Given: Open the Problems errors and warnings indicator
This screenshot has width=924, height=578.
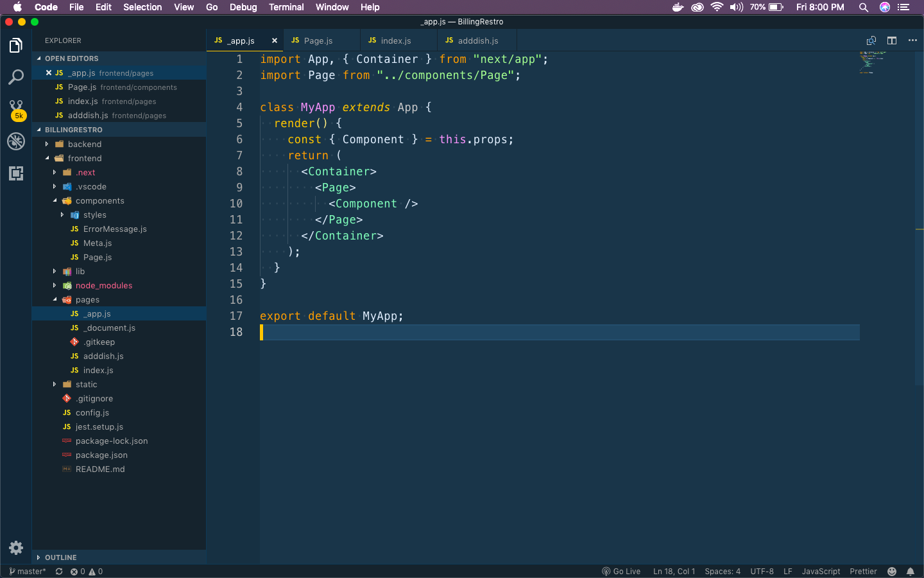Looking at the screenshot, I should 87,572.
